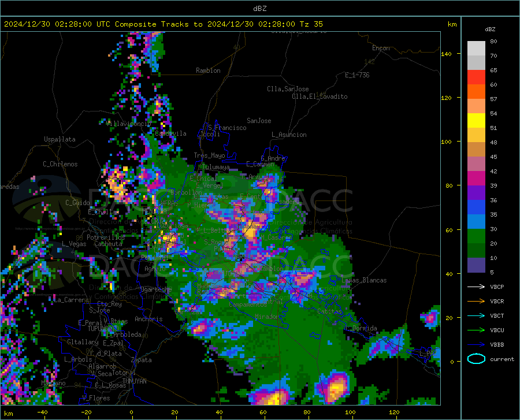
Task: Click the La_Carrera place label
Action: tap(71, 300)
